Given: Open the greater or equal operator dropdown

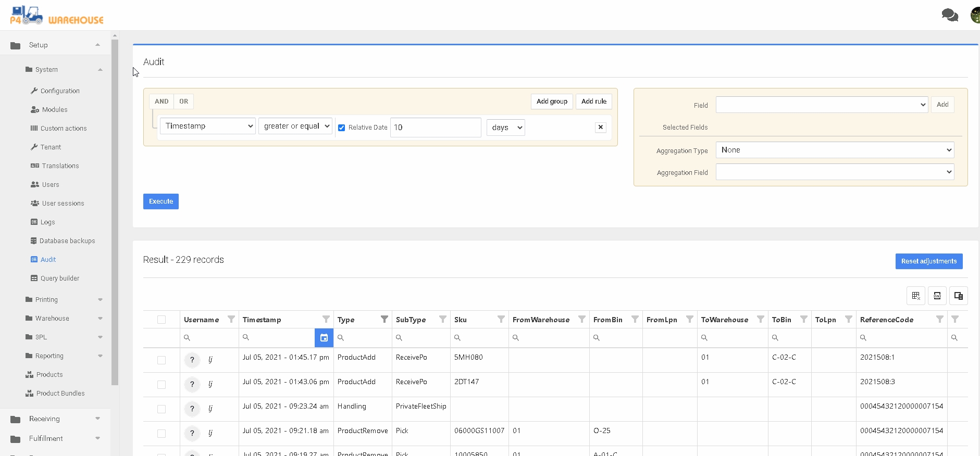Looking at the screenshot, I should (x=295, y=126).
